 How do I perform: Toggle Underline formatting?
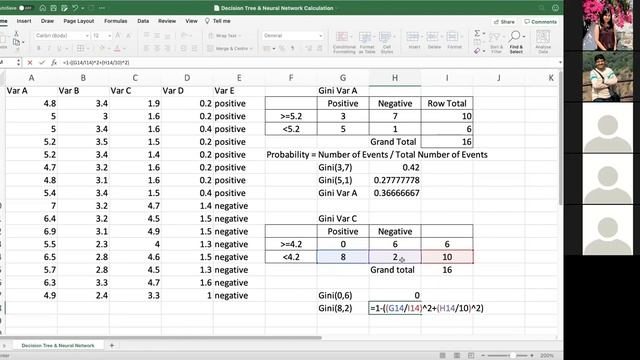click(60, 49)
